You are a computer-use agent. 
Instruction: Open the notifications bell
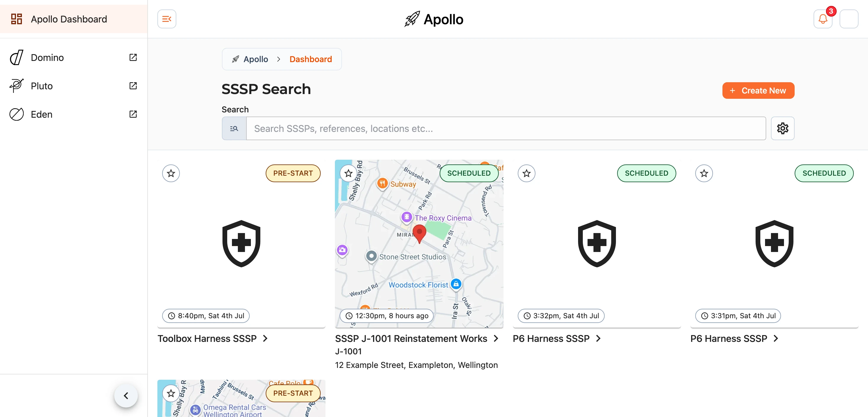point(823,19)
